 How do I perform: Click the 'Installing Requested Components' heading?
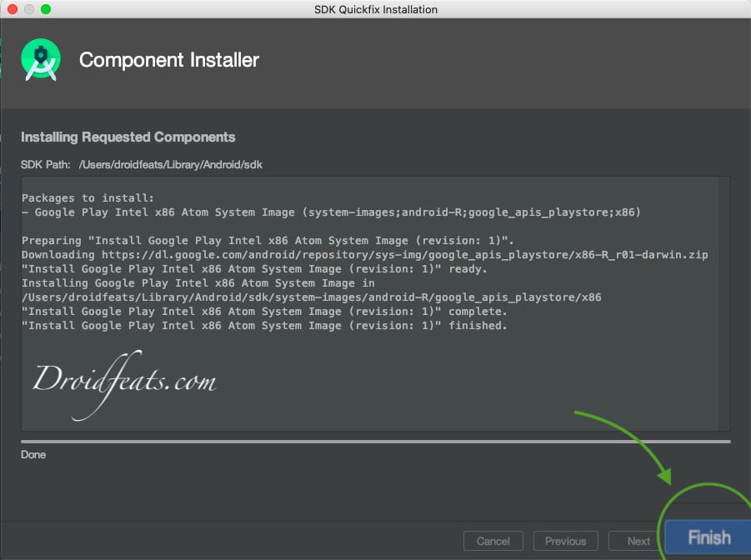pyautogui.click(x=128, y=137)
